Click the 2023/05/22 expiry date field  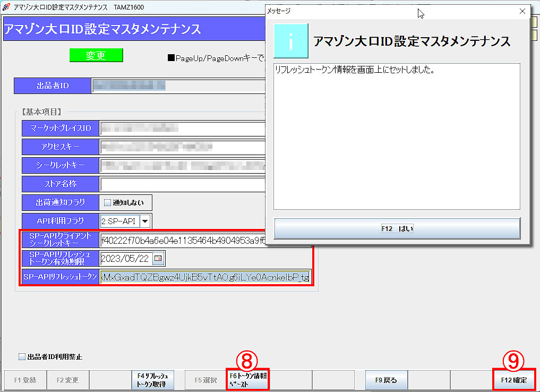(126, 258)
